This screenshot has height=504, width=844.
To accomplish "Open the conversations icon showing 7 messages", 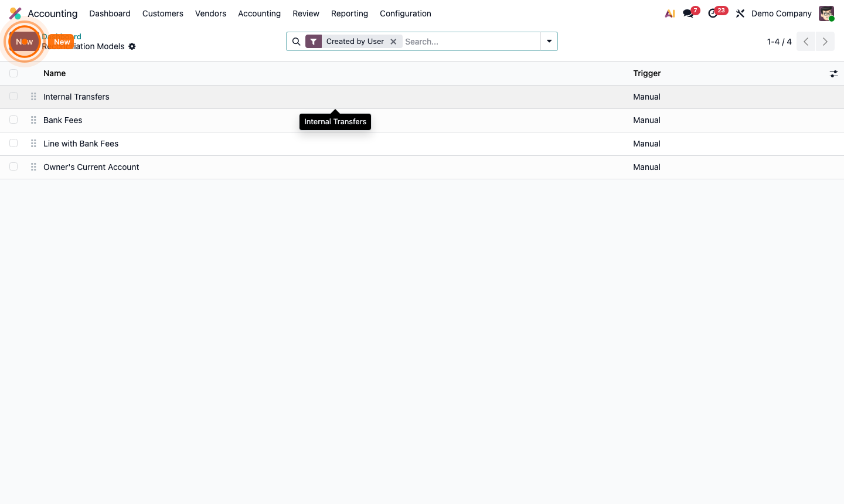I will coord(687,13).
